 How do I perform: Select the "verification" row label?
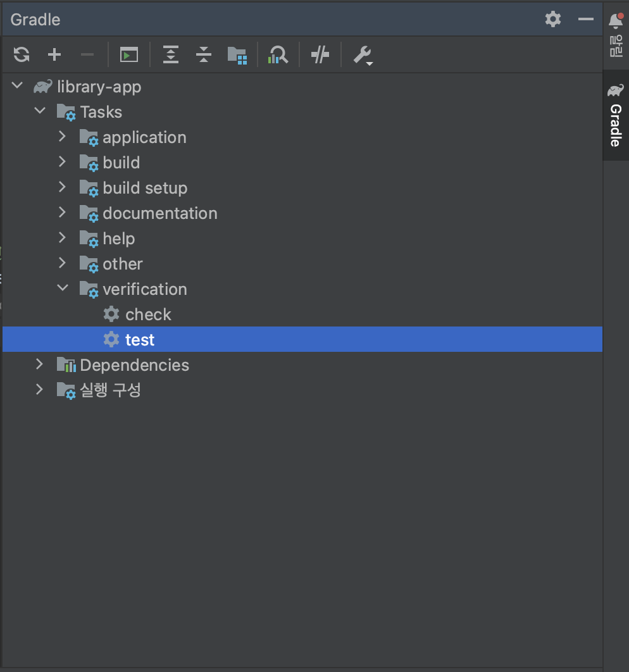145,289
